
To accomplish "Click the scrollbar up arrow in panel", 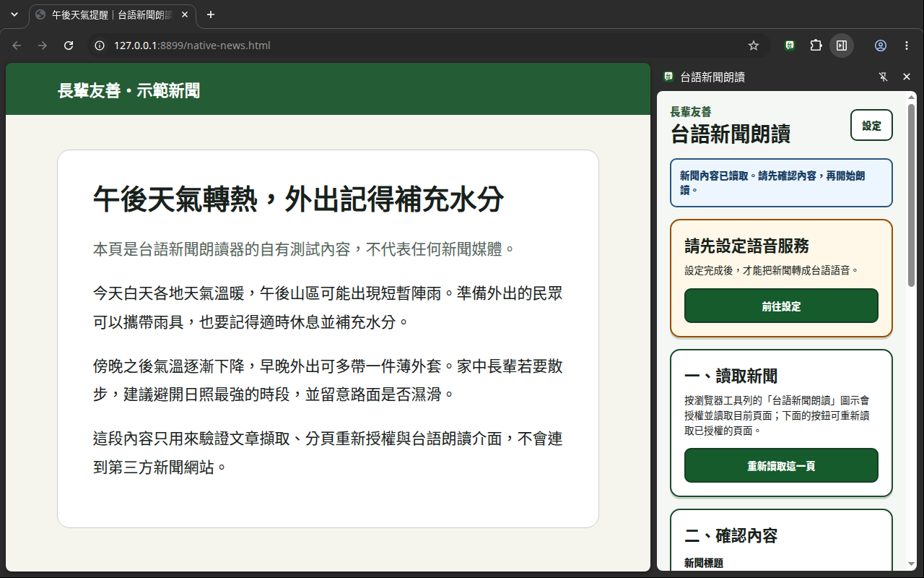I will click(911, 98).
